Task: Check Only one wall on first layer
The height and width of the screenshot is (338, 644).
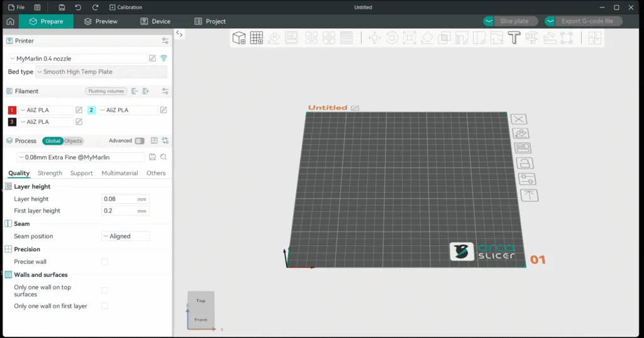Action: pos(105,306)
